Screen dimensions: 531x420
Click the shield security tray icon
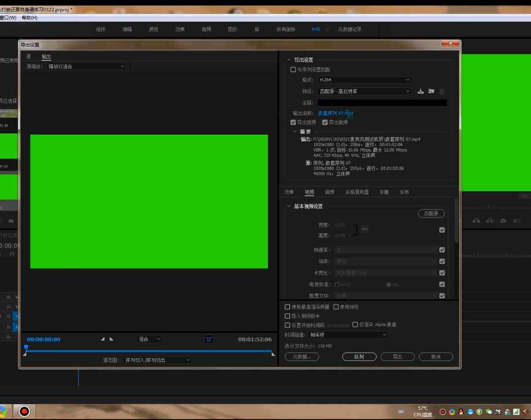tap(479, 412)
